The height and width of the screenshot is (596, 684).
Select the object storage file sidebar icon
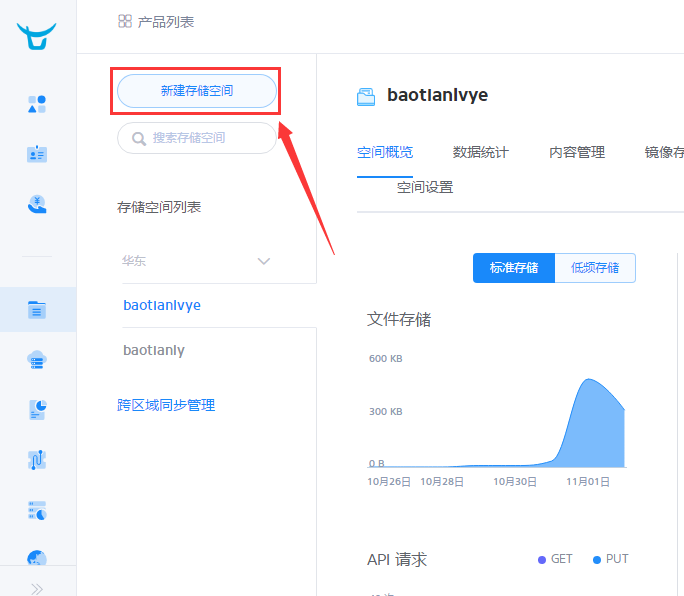(37, 310)
